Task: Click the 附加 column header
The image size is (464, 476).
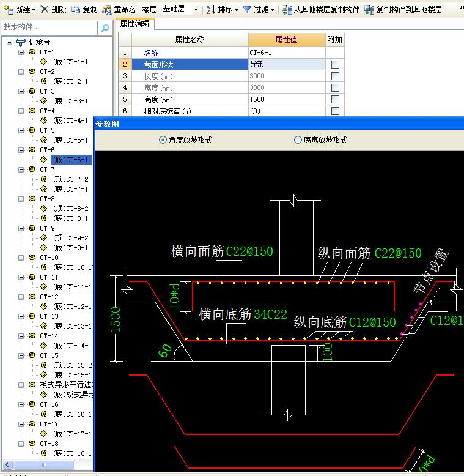Action: click(335, 40)
